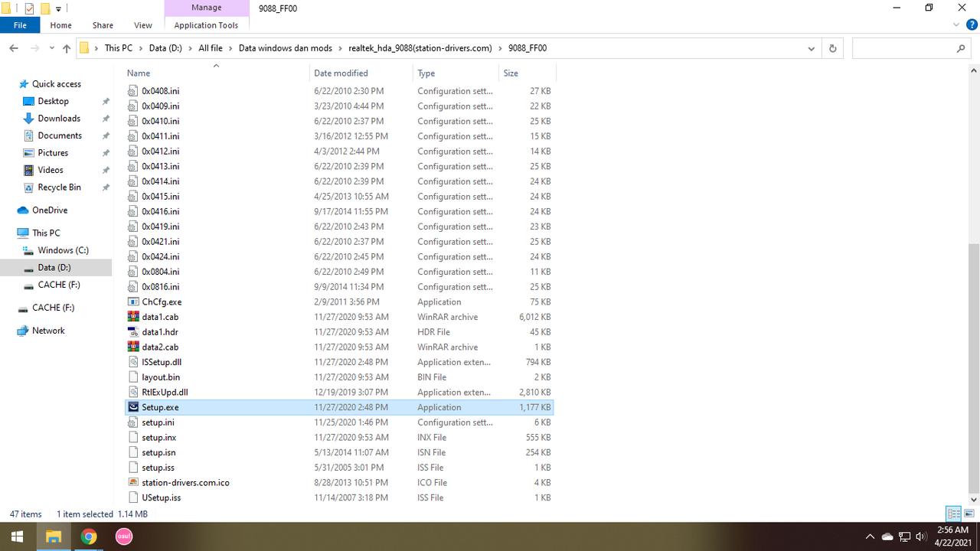The image size is (980, 551).
Task: Open Pictures in the navigation pane
Action: click(53, 153)
